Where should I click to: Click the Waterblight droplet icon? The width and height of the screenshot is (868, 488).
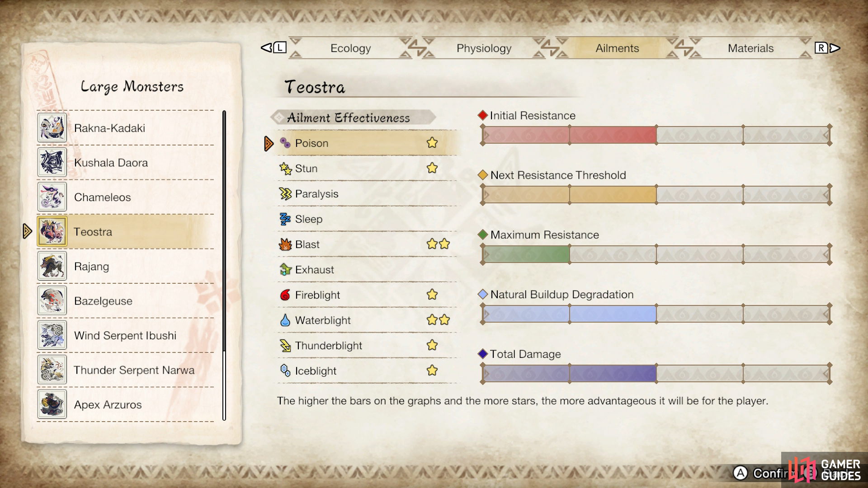click(285, 320)
